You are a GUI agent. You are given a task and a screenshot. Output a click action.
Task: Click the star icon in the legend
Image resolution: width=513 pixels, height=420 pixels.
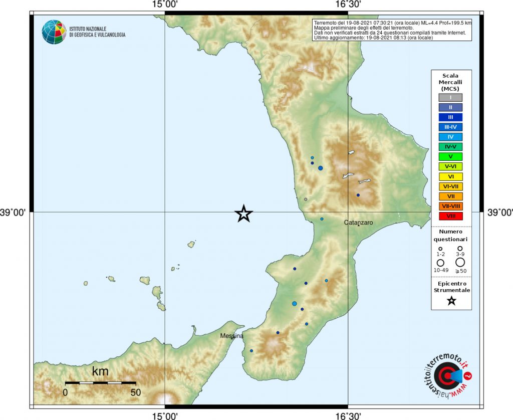point(451,301)
